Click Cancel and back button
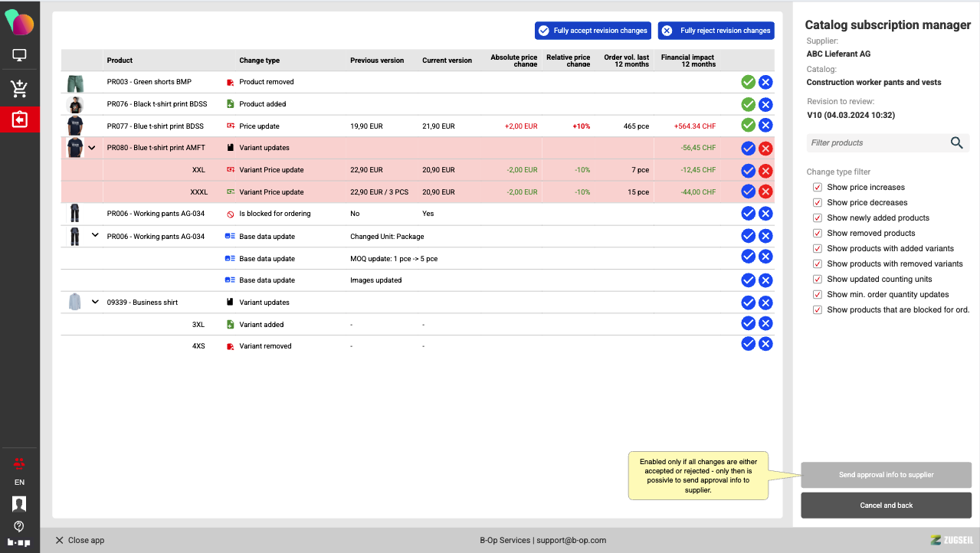 click(x=886, y=506)
